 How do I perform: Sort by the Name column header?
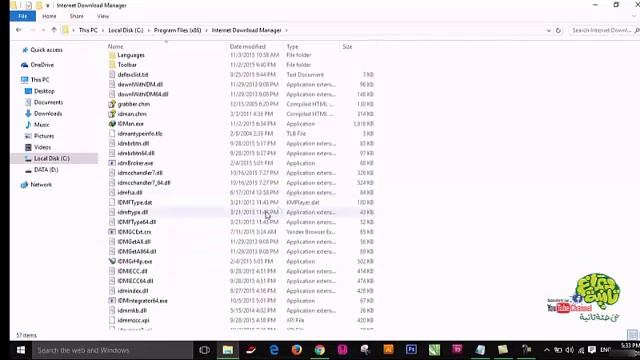(x=116, y=47)
